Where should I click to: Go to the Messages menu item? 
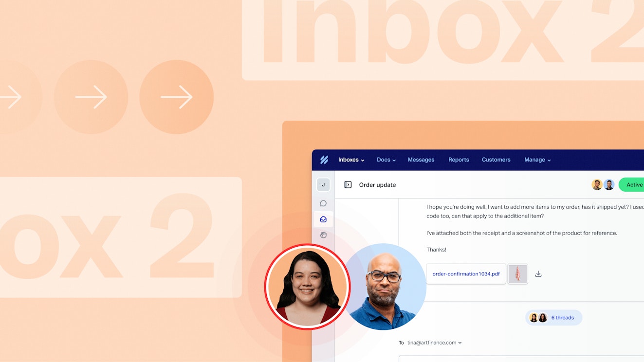[421, 160]
